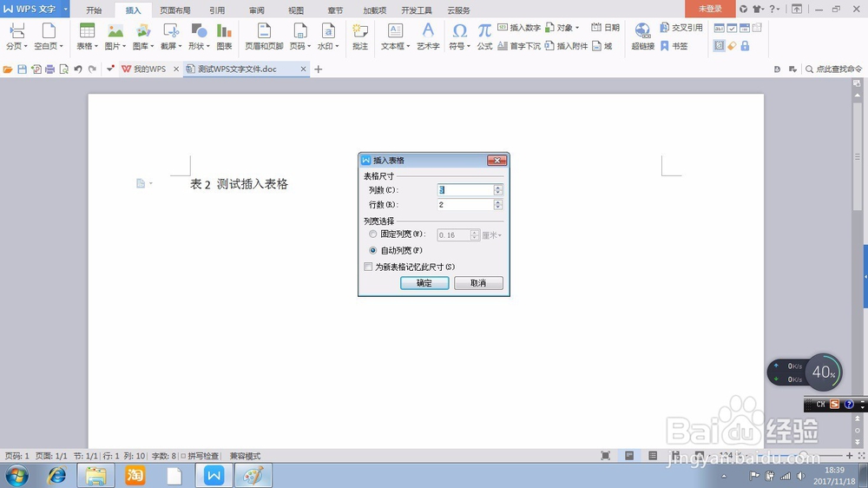Image resolution: width=868 pixels, height=488 pixels.
Task: Click the zoom-in plus on zoom slider
Action: coord(849,455)
